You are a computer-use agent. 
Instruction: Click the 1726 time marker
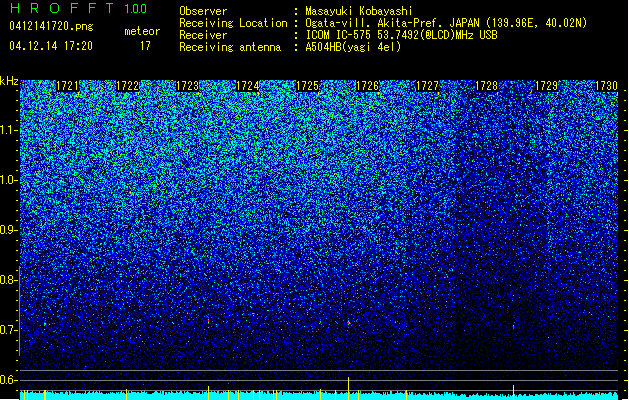point(367,86)
